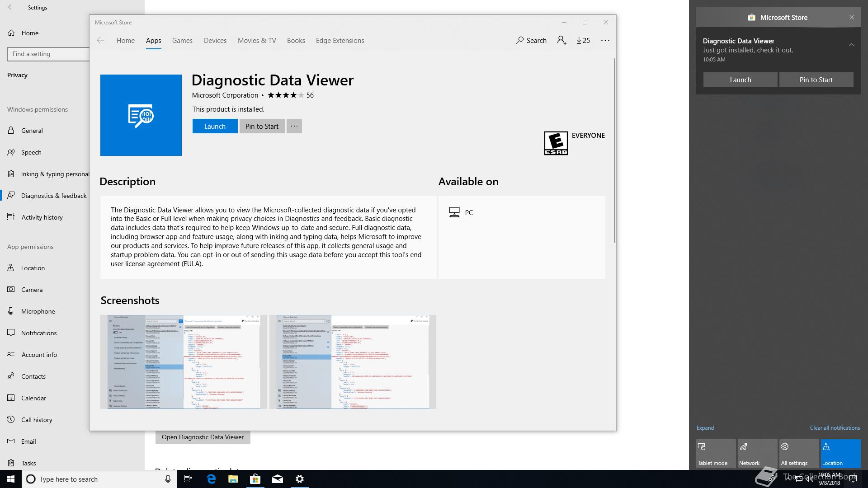868x488 pixels.
Task: Open the second Store screenshot thumbnail
Action: pos(353,362)
